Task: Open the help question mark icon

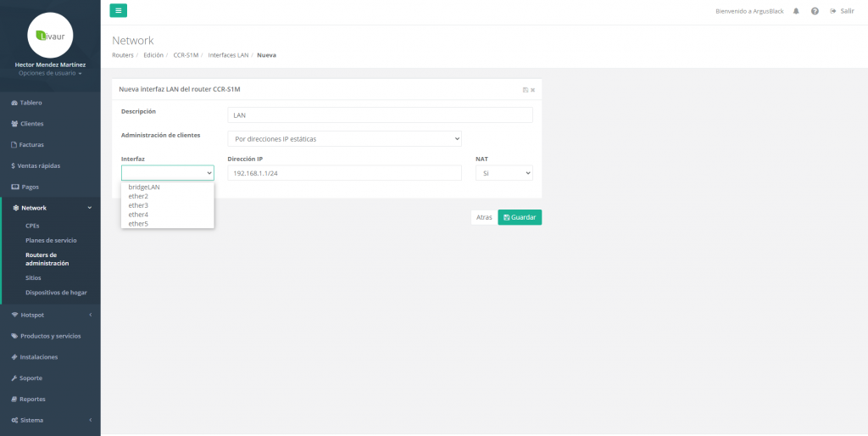Action: (x=815, y=11)
